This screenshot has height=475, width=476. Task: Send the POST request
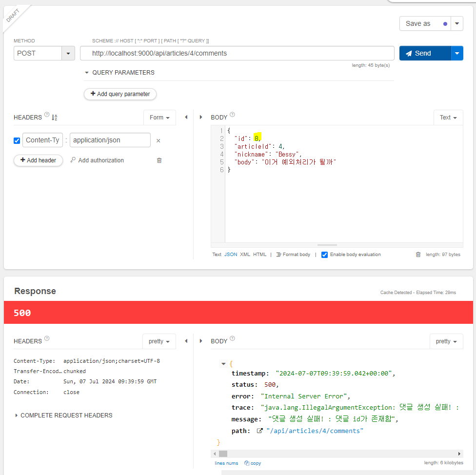[425, 54]
